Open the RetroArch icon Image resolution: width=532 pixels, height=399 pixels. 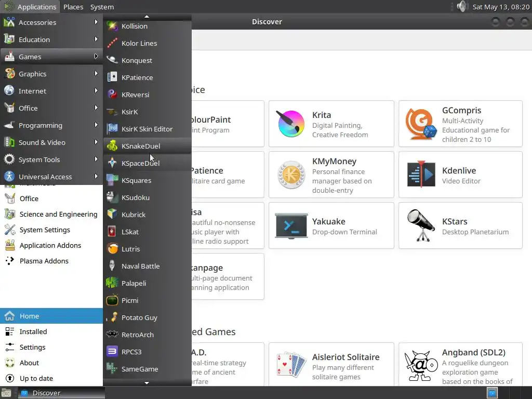click(112, 335)
